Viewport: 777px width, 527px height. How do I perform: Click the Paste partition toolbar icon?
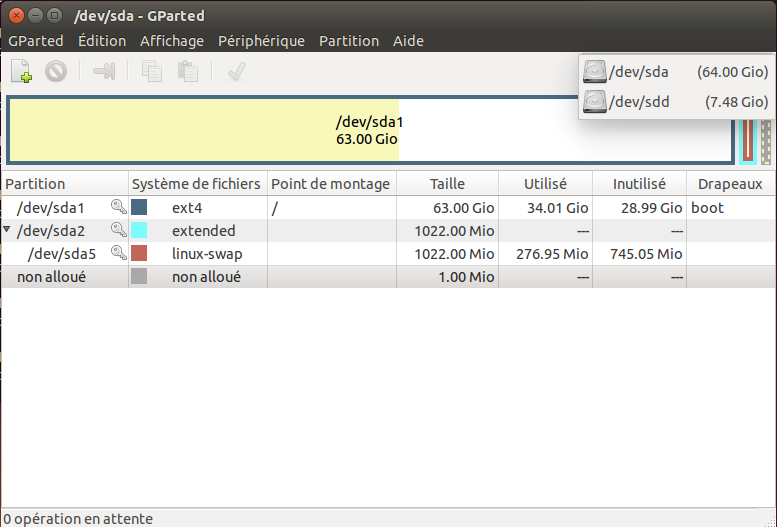tap(188, 71)
